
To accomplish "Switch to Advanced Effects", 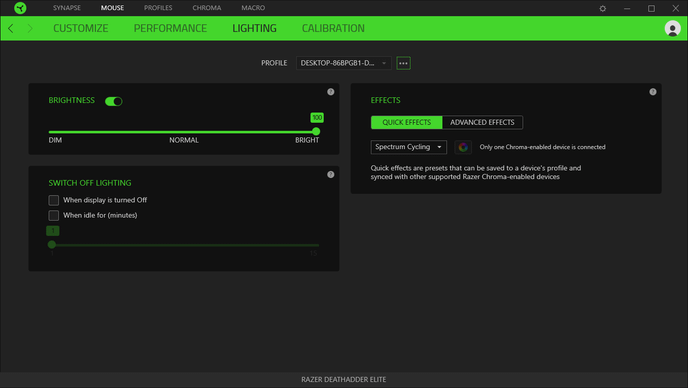I will coord(482,122).
